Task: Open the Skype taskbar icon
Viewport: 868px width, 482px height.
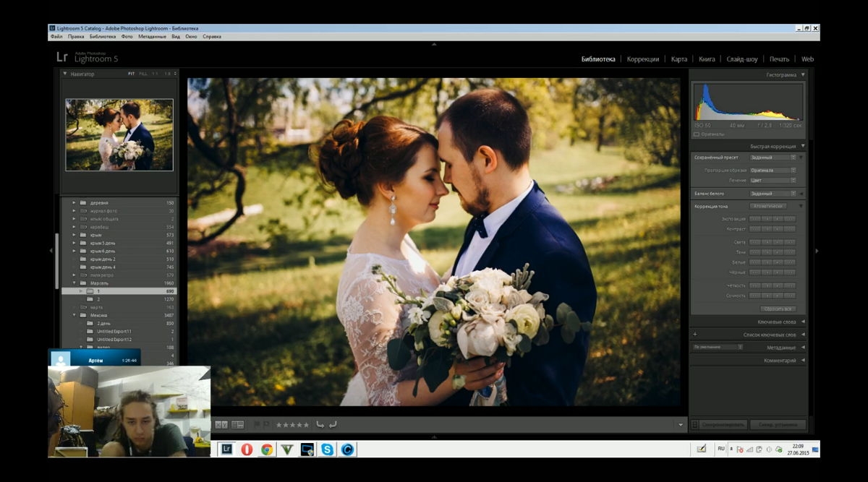Action: [328, 449]
